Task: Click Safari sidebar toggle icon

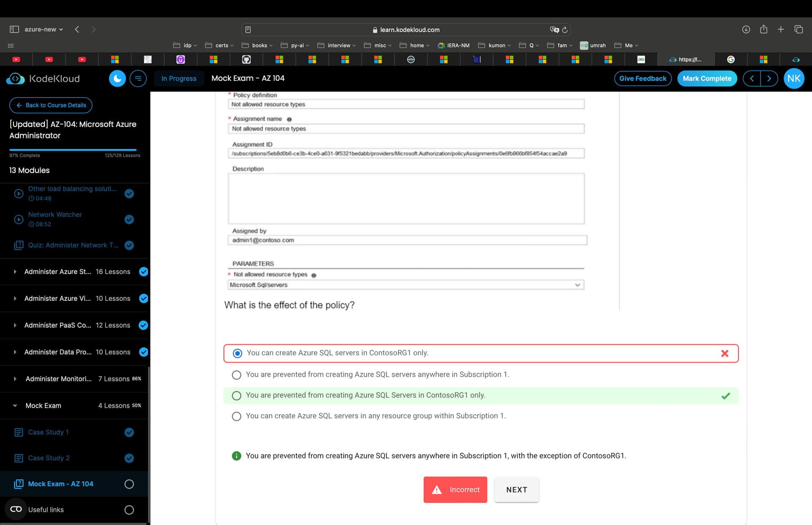Action: pyautogui.click(x=14, y=29)
